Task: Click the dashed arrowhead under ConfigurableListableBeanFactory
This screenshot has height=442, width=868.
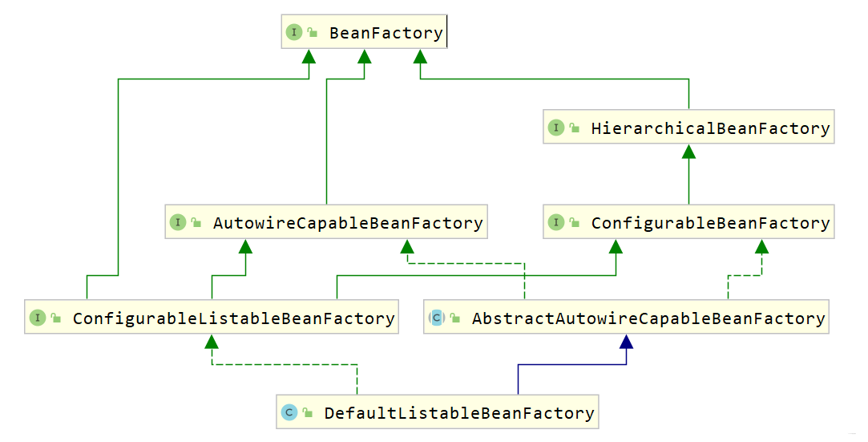Action: 212,341
